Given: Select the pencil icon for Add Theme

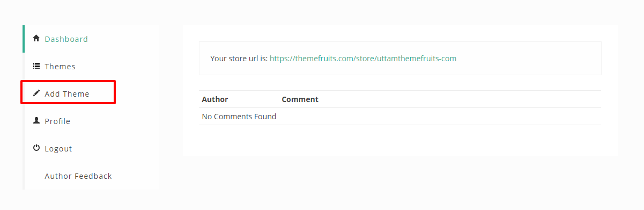Looking at the screenshot, I should pos(36,93).
